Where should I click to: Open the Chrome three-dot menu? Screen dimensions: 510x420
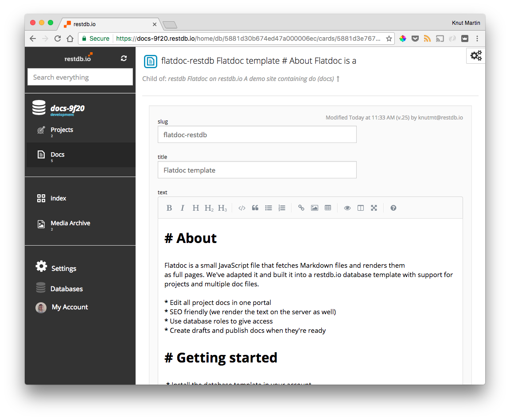(x=477, y=39)
